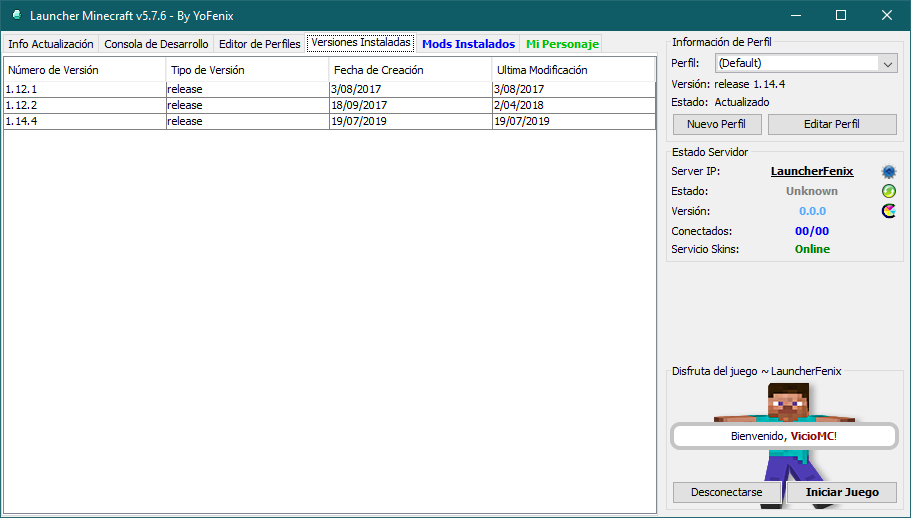911x518 pixels.
Task: Open the Perfil dropdown
Action: tap(806, 63)
